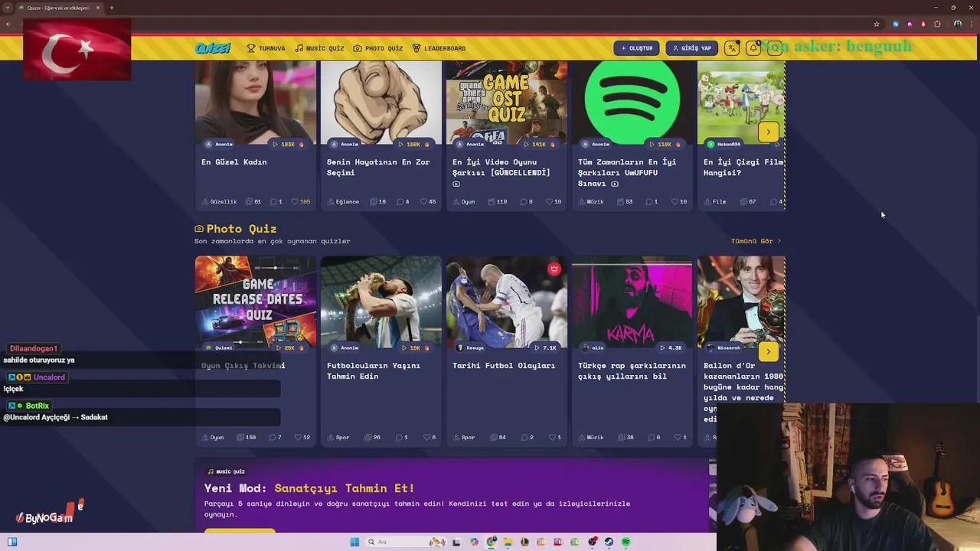
Task: Open the Windows Start button
Action: (354, 542)
